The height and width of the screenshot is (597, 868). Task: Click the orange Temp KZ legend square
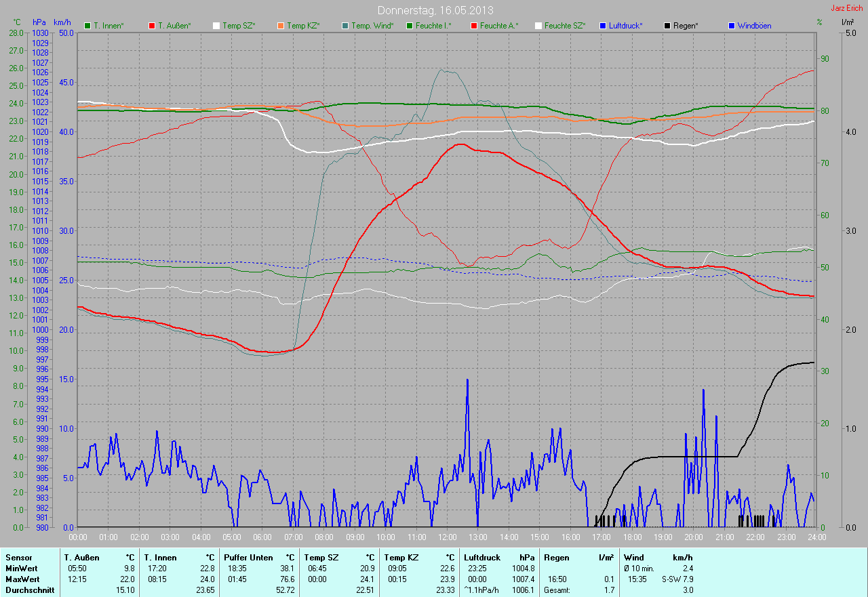(x=281, y=26)
